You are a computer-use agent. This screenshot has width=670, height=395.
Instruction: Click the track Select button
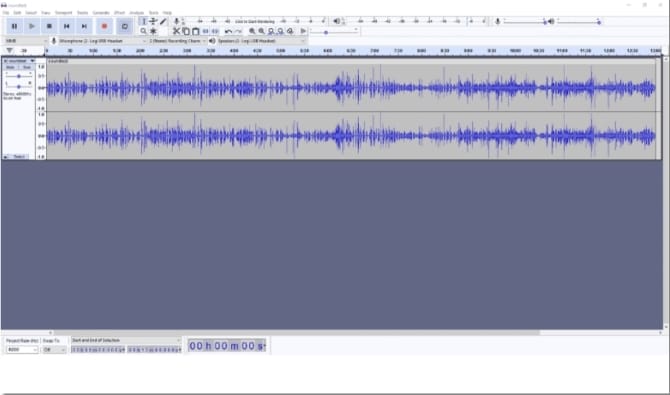click(19, 157)
